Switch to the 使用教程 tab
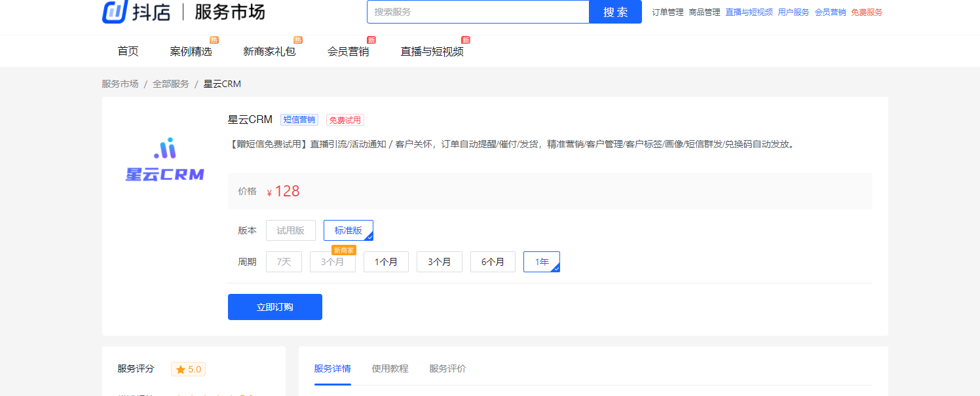The width and height of the screenshot is (980, 396). coord(390,369)
